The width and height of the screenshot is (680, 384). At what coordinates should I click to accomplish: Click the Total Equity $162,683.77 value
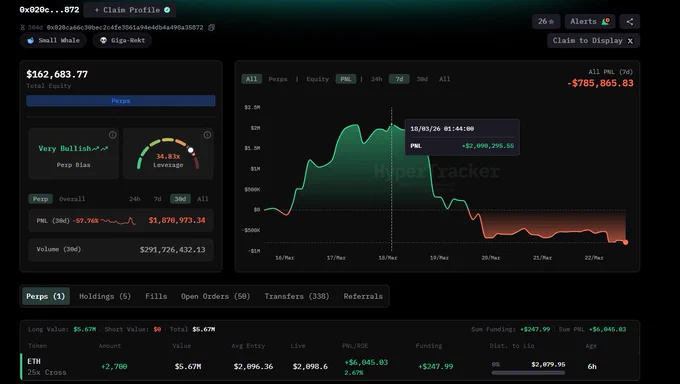[57, 74]
